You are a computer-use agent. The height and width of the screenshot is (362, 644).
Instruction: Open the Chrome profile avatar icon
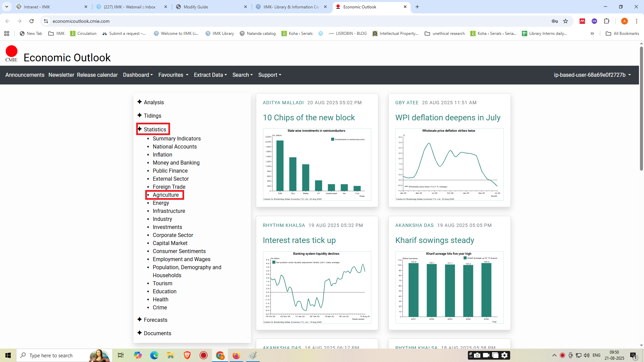pos(624,21)
